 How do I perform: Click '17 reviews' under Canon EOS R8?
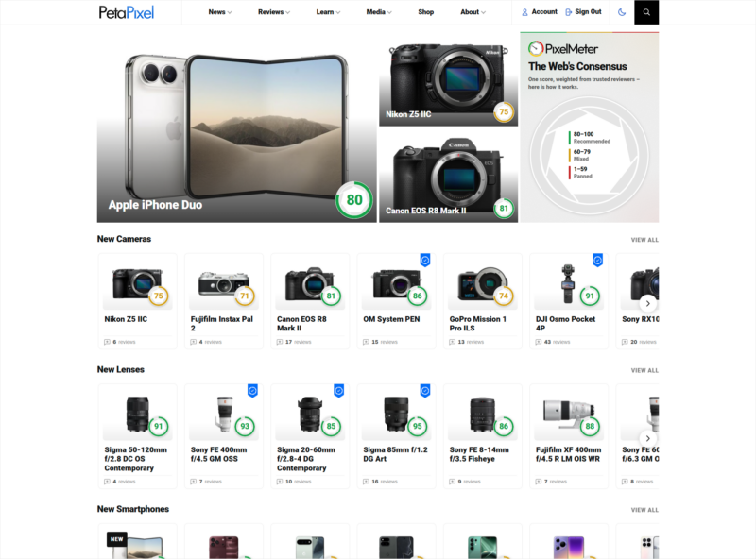[x=299, y=342]
